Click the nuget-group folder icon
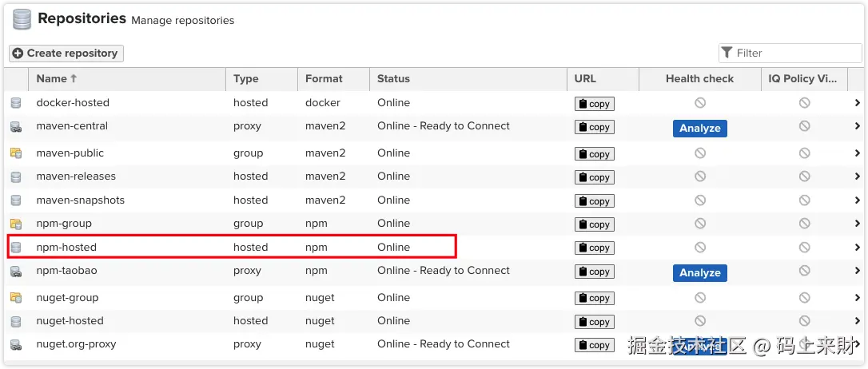Screen dimensions: 868x369 (x=16, y=298)
